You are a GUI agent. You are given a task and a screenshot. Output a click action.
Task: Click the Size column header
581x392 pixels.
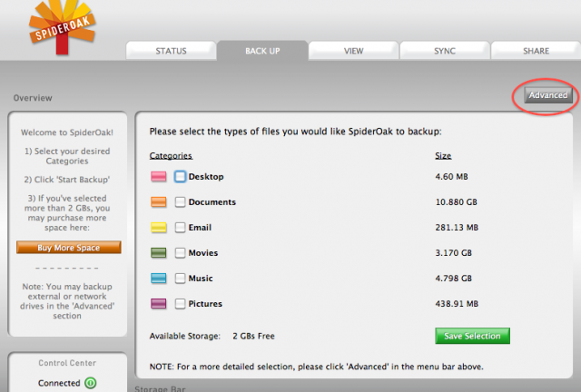point(443,155)
